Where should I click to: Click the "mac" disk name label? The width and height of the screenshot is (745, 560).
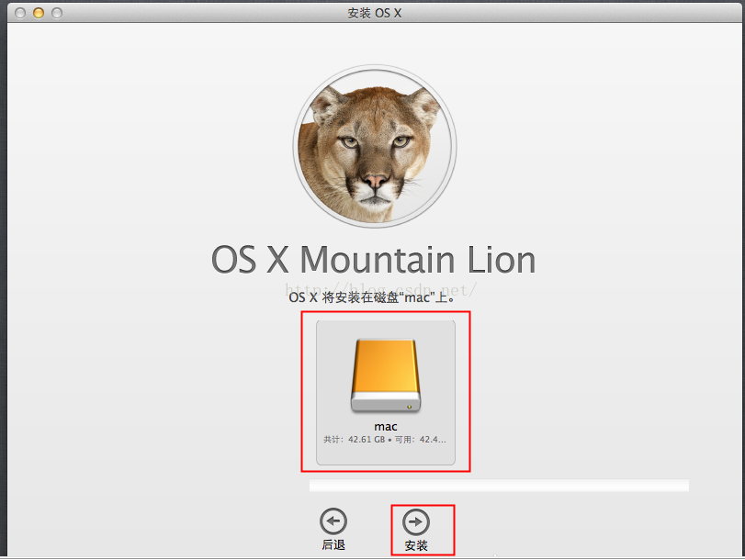click(x=385, y=427)
